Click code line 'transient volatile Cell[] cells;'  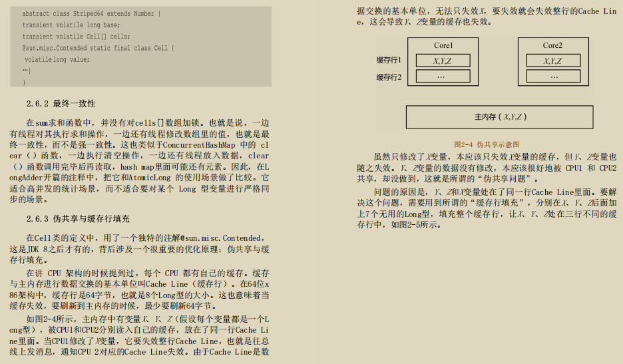click(x=76, y=37)
